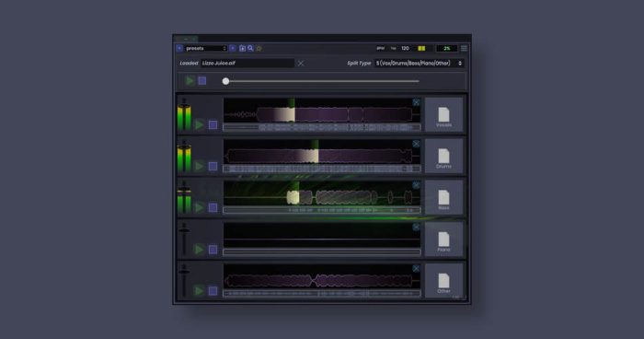Click the Vocals waveform corner toggle icon
Image resolution: width=644 pixels, height=339 pixels.
[416, 102]
